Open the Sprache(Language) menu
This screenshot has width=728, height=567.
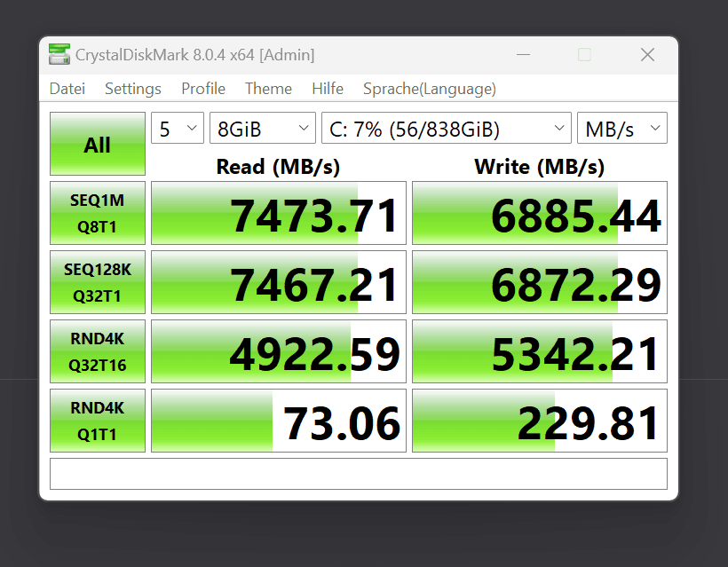430,89
